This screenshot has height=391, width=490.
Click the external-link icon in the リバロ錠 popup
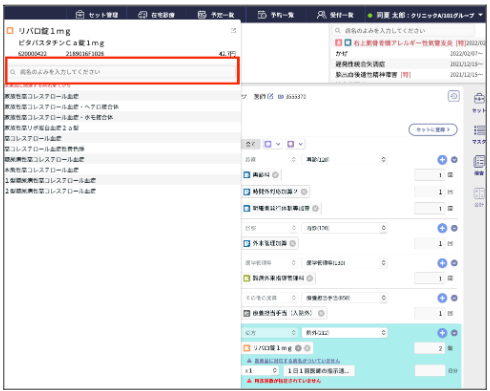(x=233, y=30)
